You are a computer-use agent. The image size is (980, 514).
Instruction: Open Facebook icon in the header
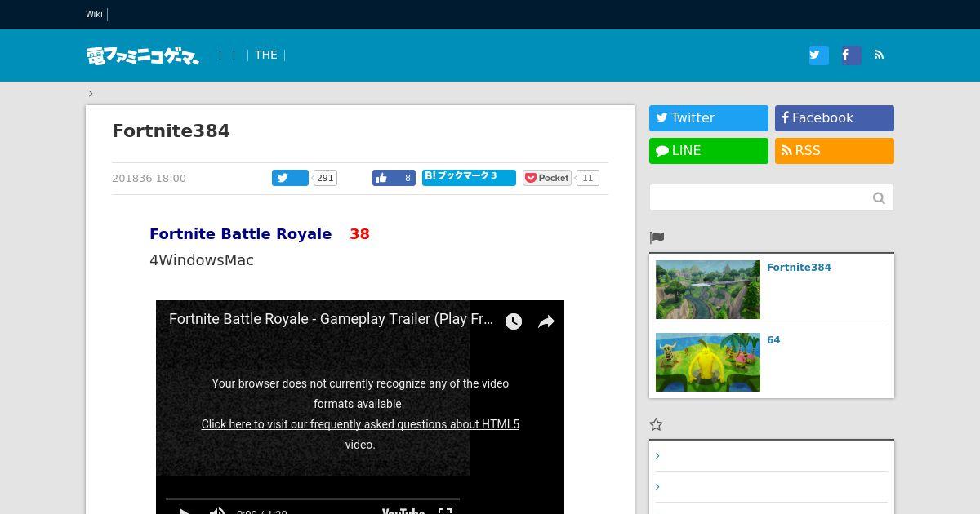850,55
